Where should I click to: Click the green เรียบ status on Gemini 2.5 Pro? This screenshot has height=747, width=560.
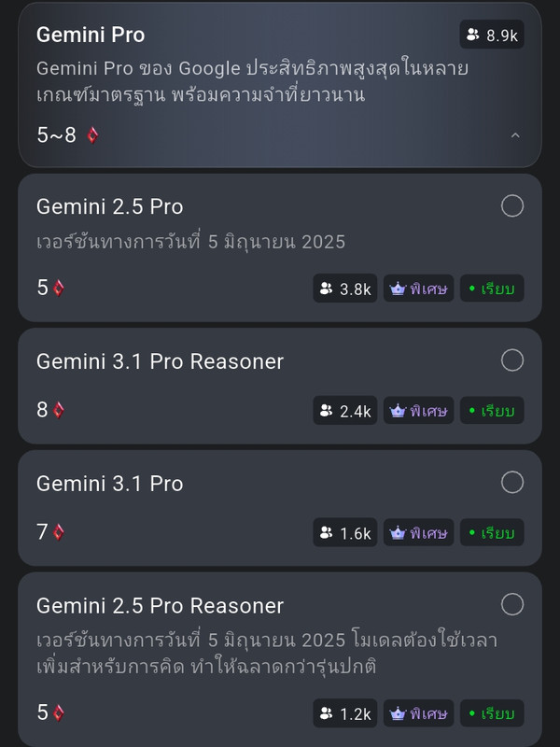click(x=492, y=289)
